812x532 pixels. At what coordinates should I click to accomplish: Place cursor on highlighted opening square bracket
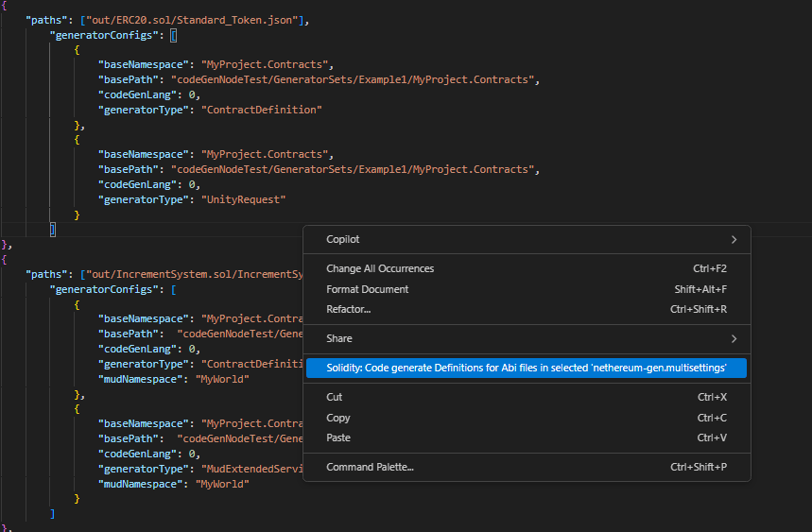[173, 35]
